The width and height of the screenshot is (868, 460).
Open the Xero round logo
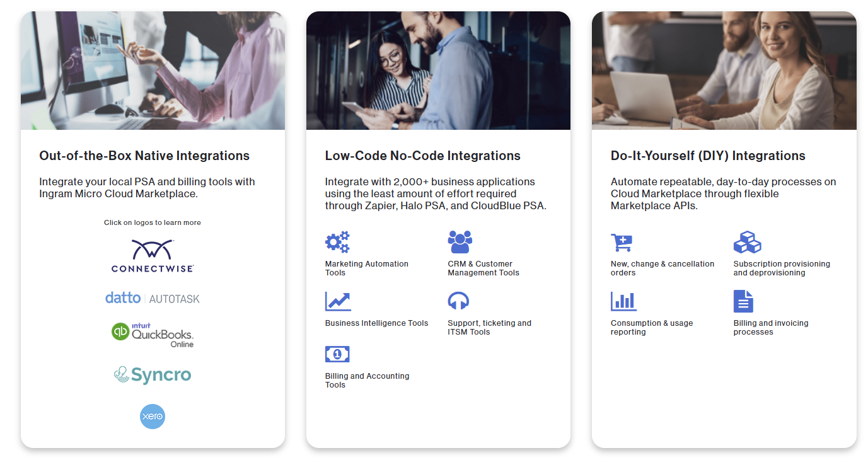tap(153, 417)
